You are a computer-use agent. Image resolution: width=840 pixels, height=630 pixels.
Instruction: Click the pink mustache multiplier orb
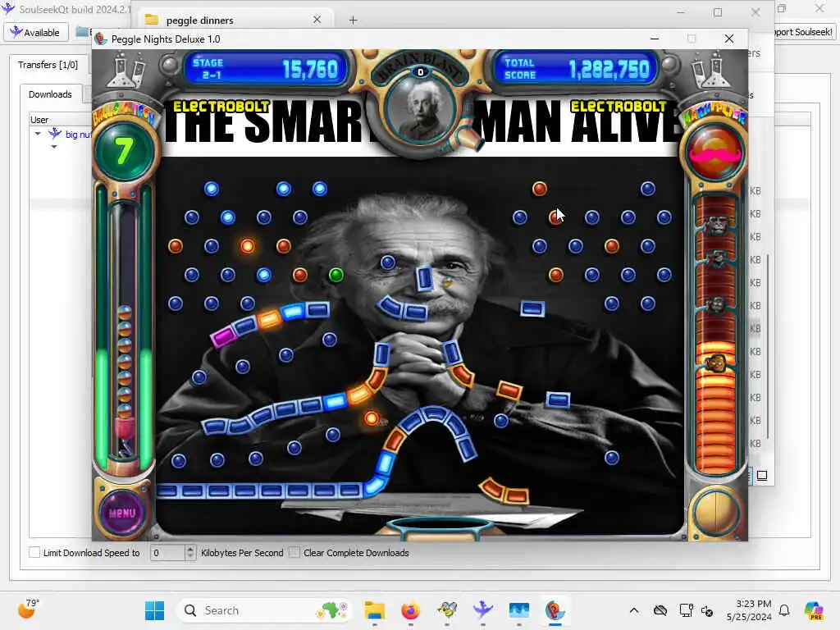click(714, 153)
